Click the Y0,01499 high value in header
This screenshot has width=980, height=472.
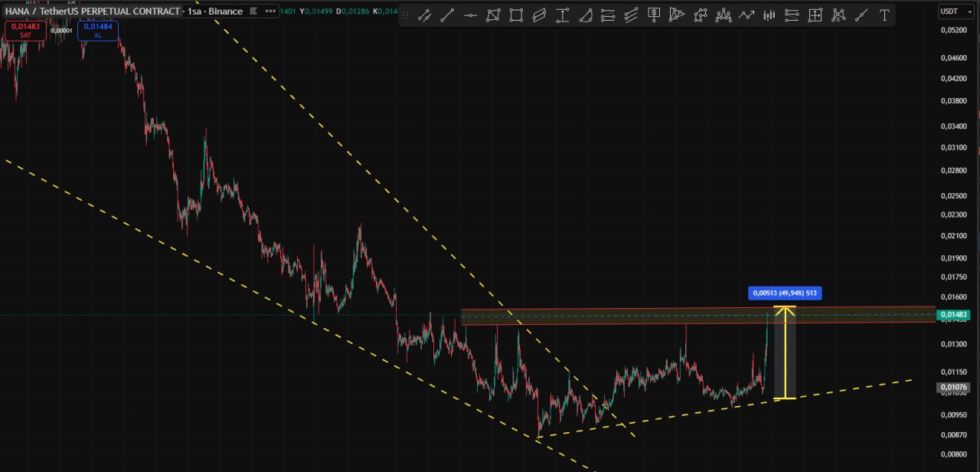pos(317,11)
